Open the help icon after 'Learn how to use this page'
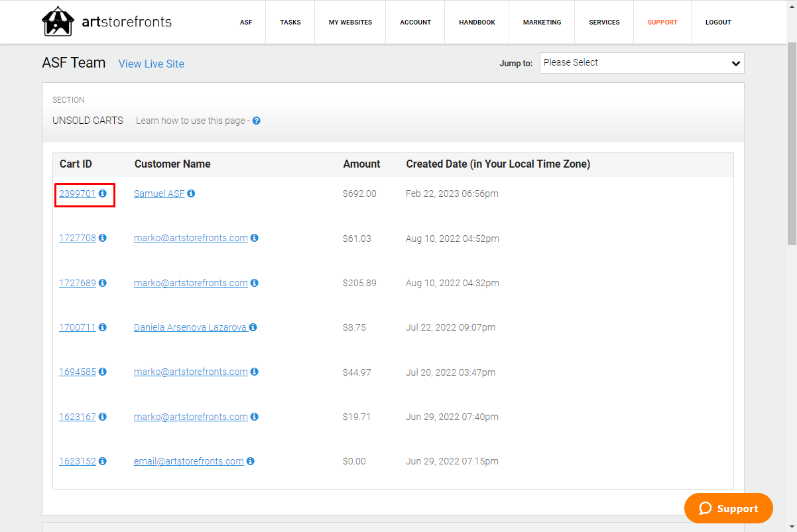 tap(256, 121)
